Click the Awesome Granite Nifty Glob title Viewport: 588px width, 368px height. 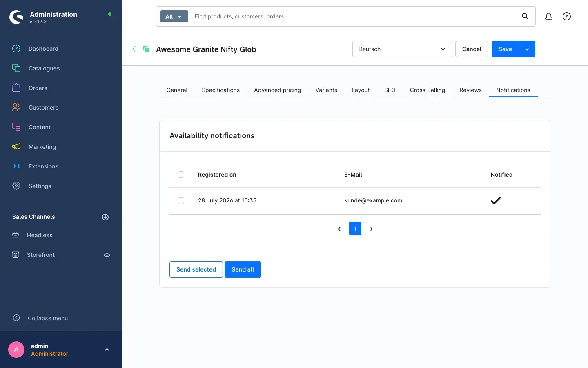pyautogui.click(x=206, y=49)
